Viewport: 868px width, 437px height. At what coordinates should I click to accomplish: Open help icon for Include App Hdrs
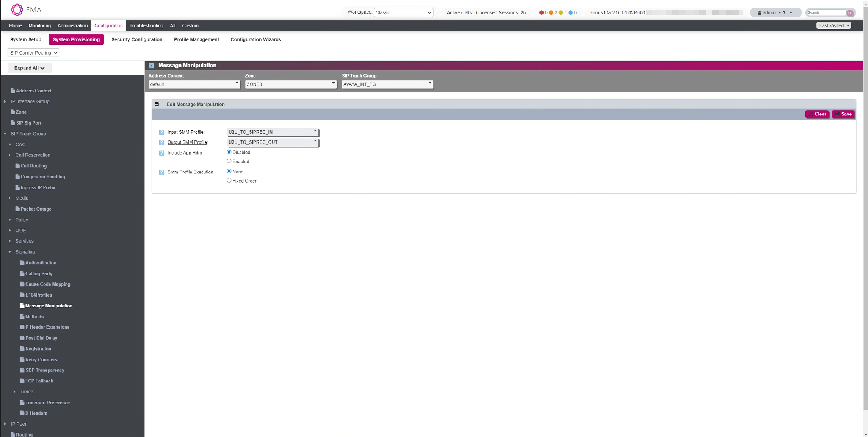tap(161, 153)
